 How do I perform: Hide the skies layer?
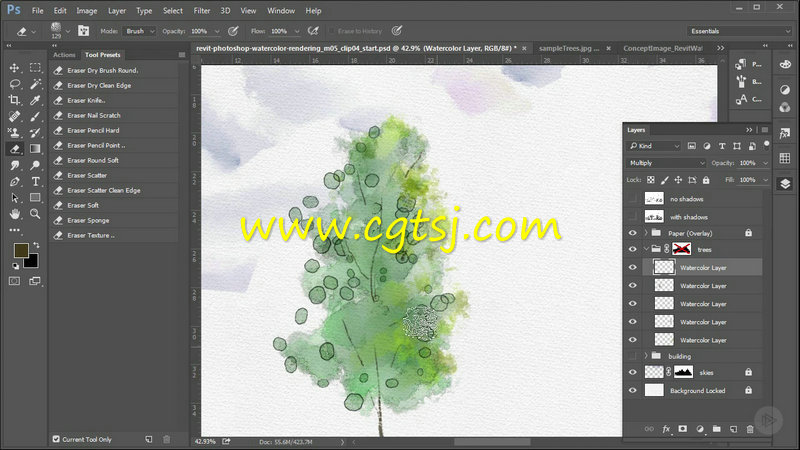(633, 372)
